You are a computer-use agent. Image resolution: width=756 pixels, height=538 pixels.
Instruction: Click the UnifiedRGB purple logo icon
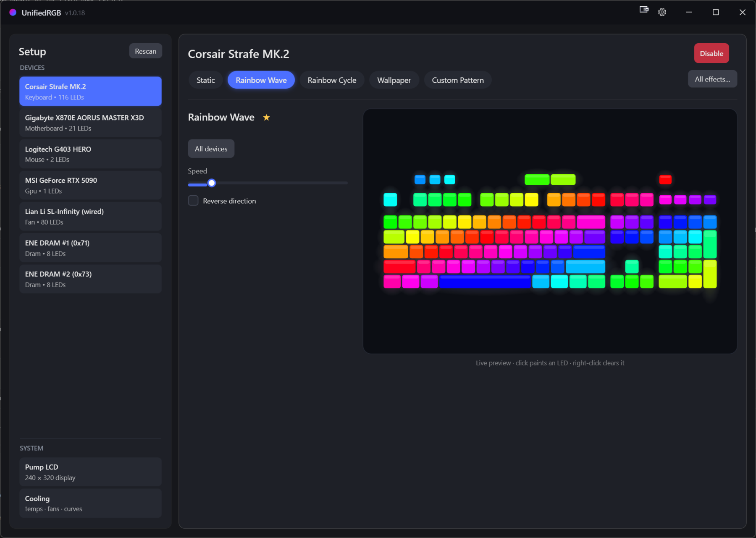point(13,13)
